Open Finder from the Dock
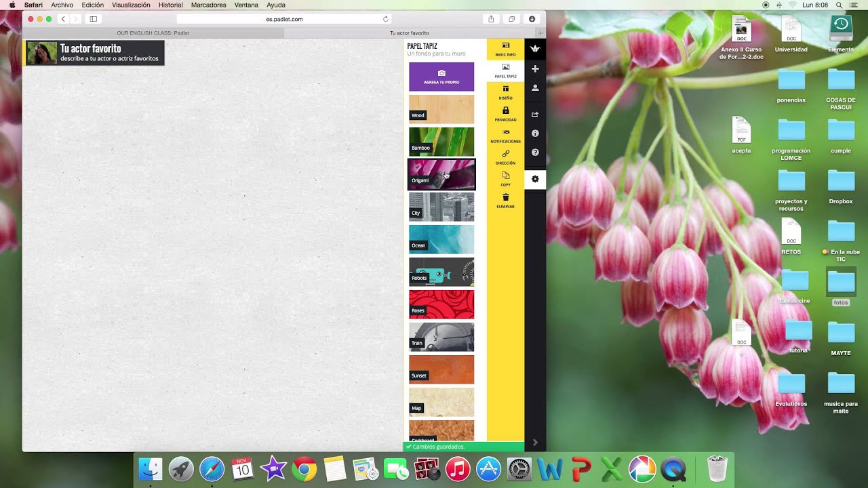 coord(151,469)
